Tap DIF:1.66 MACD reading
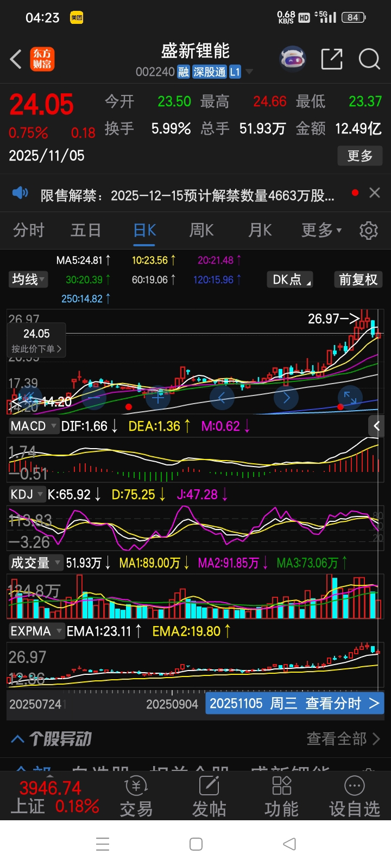Screen dimensions: 391x868 (x=90, y=426)
